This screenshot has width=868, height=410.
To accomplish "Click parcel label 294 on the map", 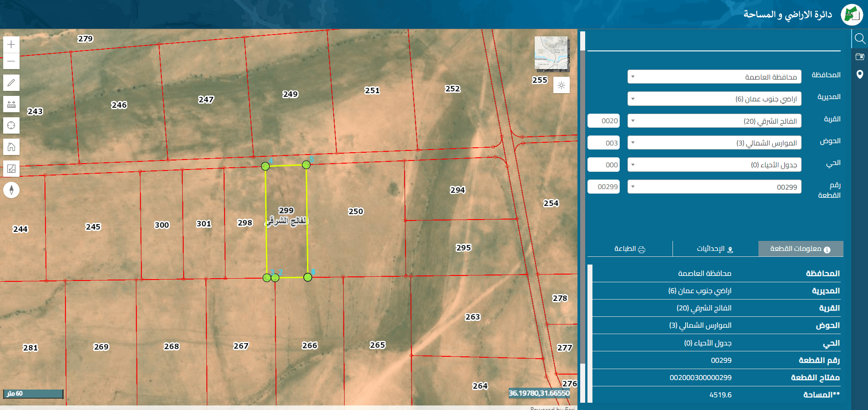I will [x=457, y=190].
